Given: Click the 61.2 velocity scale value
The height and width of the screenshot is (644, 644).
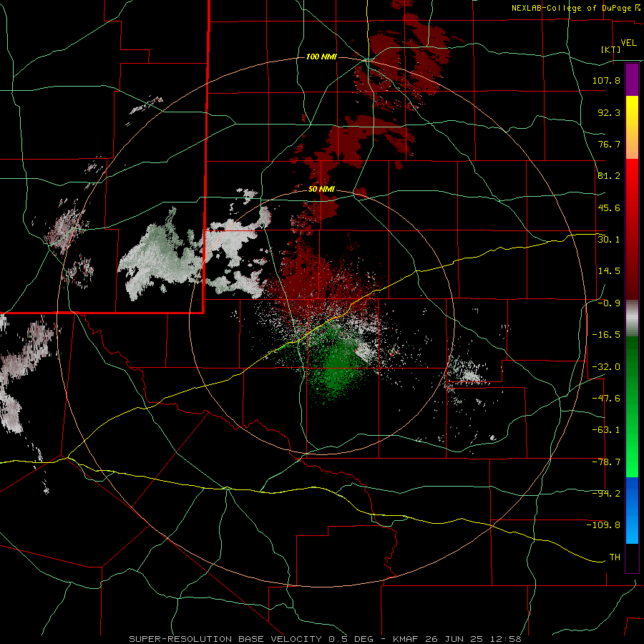Looking at the screenshot, I should (x=609, y=176).
